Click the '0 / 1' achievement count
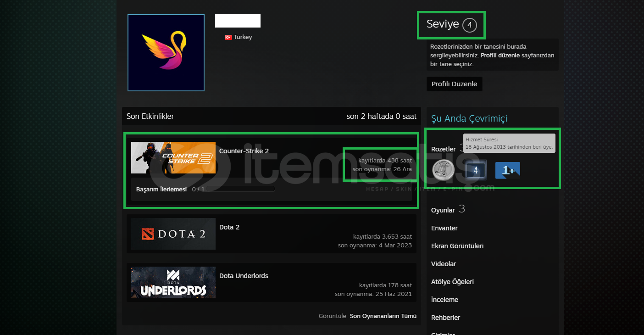 click(x=198, y=189)
